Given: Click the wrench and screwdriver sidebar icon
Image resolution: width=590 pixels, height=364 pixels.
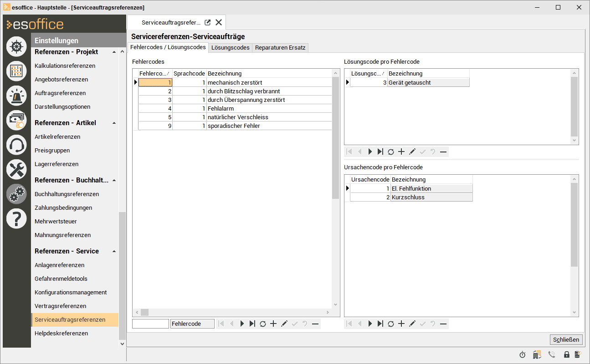Looking at the screenshot, I should pos(16,170).
